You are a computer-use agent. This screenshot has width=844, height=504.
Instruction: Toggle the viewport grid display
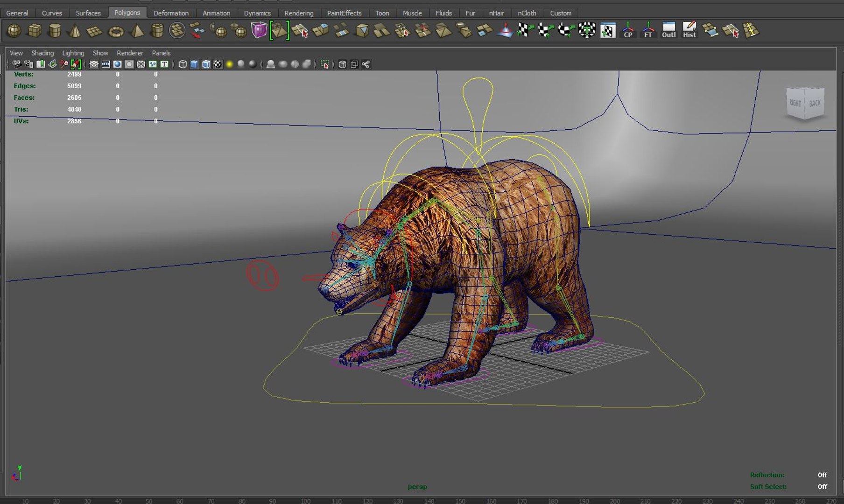[94, 64]
